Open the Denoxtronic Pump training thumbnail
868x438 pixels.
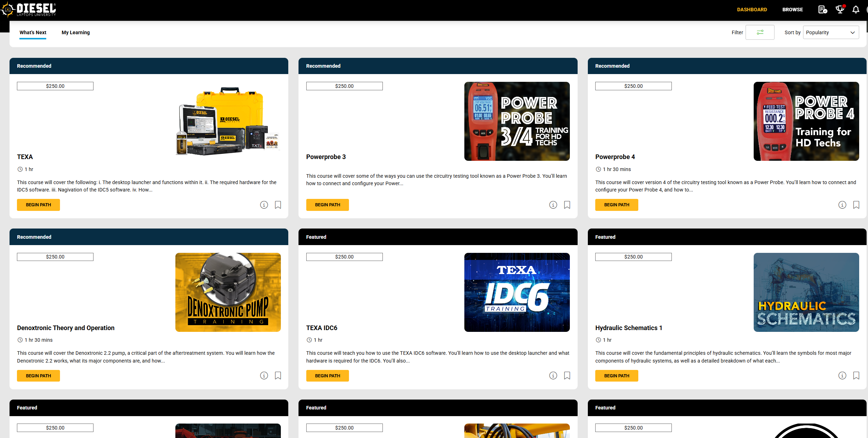(228, 292)
